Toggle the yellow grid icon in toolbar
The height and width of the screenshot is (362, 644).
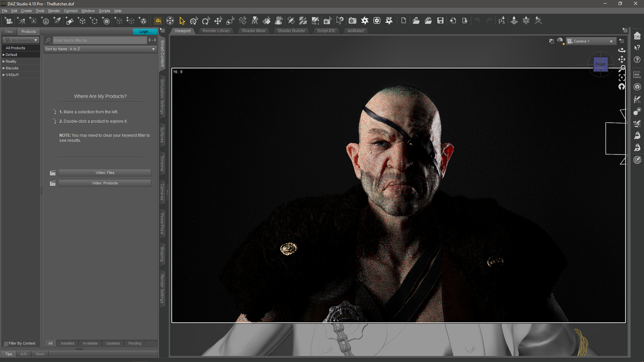pos(157,21)
